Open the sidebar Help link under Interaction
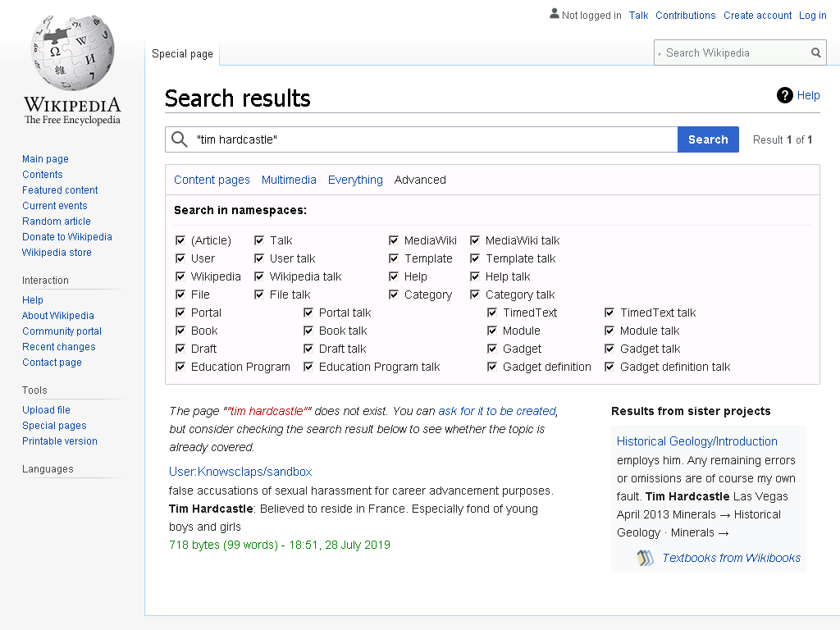This screenshot has height=630, width=840. pyautogui.click(x=33, y=300)
